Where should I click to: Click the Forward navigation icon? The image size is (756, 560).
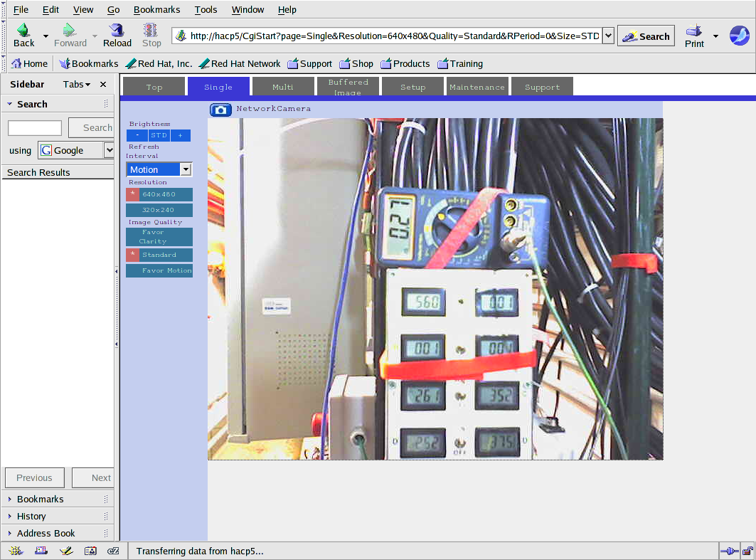click(70, 31)
